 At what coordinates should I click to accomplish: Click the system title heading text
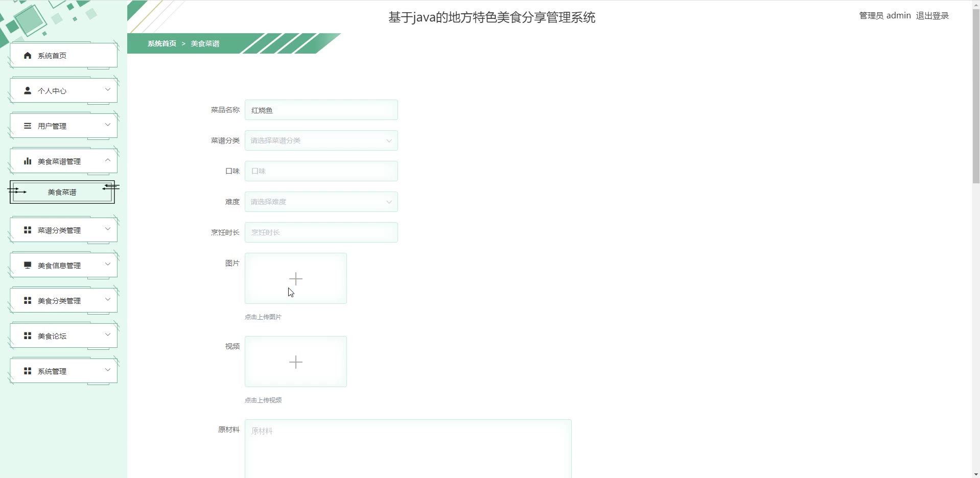click(492, 17)
